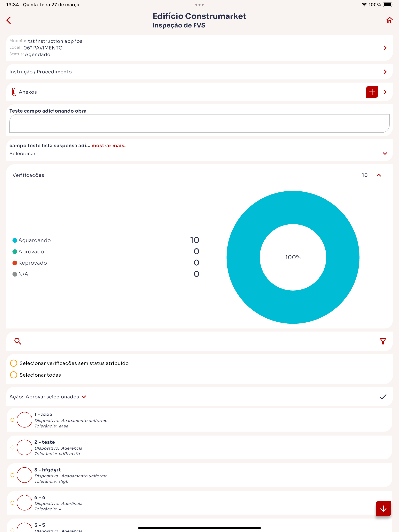Select small checkbox for item 1 - aaaa
Image resolution: width=399 pixels, height=532 pixels.
coord(12,420)
